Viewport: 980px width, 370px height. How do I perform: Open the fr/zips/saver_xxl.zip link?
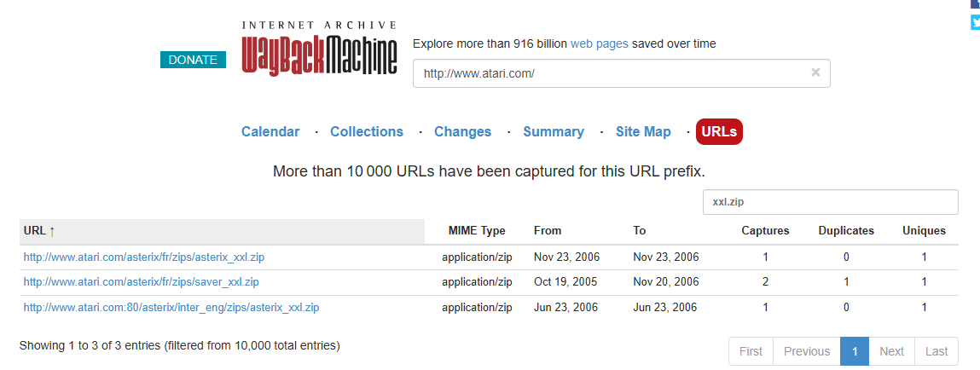point(142,282)
